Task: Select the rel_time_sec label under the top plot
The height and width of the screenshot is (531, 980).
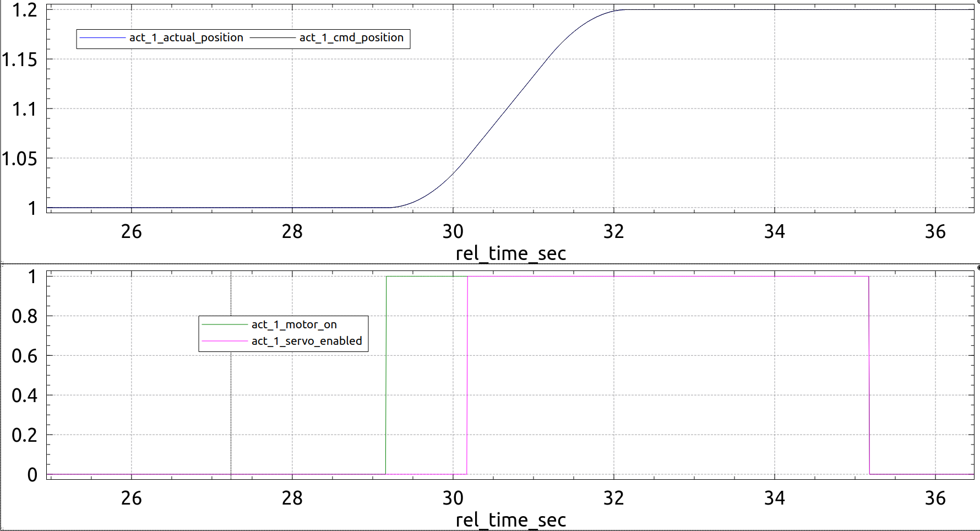Action: point(511,254)
